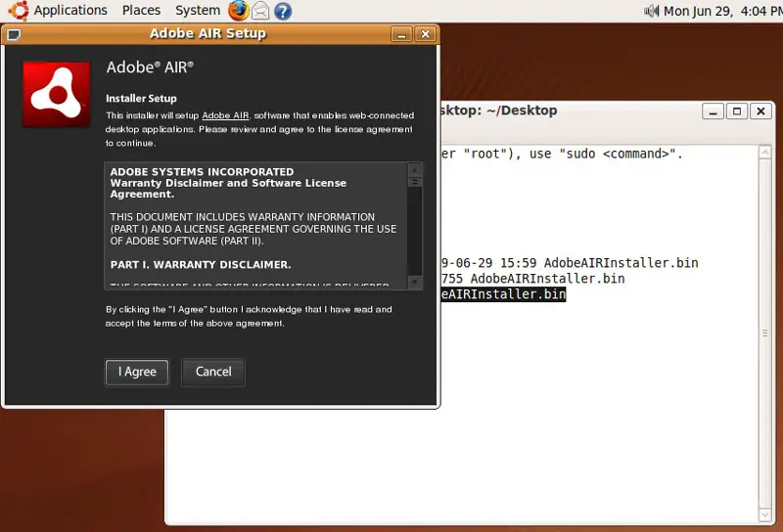
Task: Click license scrollbar up arrow
Action: [414, 170]
